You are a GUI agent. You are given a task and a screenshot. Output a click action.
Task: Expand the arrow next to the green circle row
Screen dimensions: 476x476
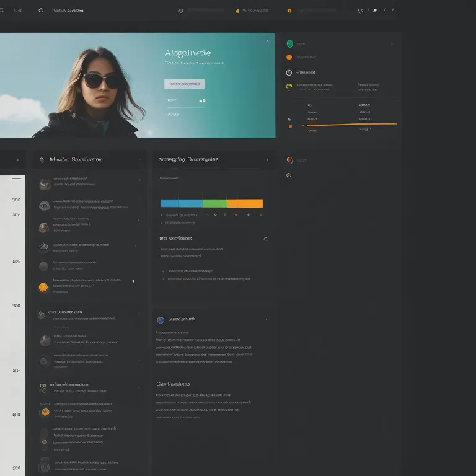(x=392, y=44)
